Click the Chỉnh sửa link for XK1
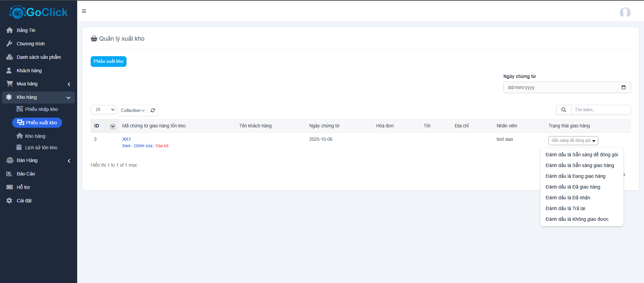Viewport: 644px width, 283px height. click(143, 146)
